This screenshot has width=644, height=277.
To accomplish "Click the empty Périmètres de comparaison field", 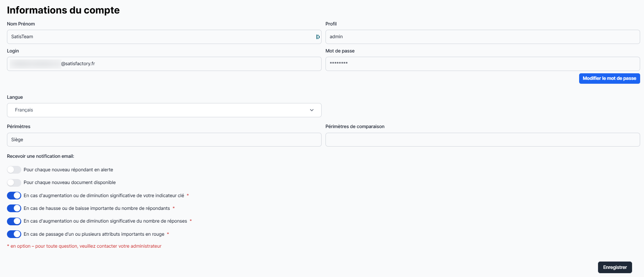I will click(x=482, y=140).
